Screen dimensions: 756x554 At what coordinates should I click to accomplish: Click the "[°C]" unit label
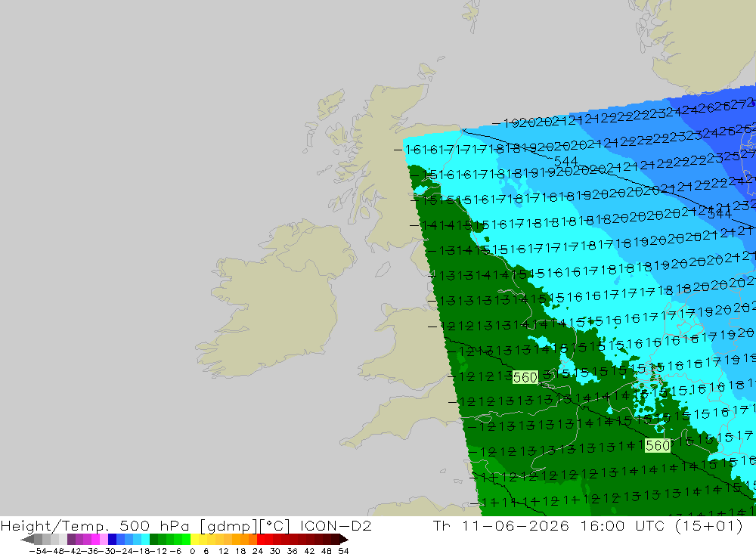[x=275, y=525]
